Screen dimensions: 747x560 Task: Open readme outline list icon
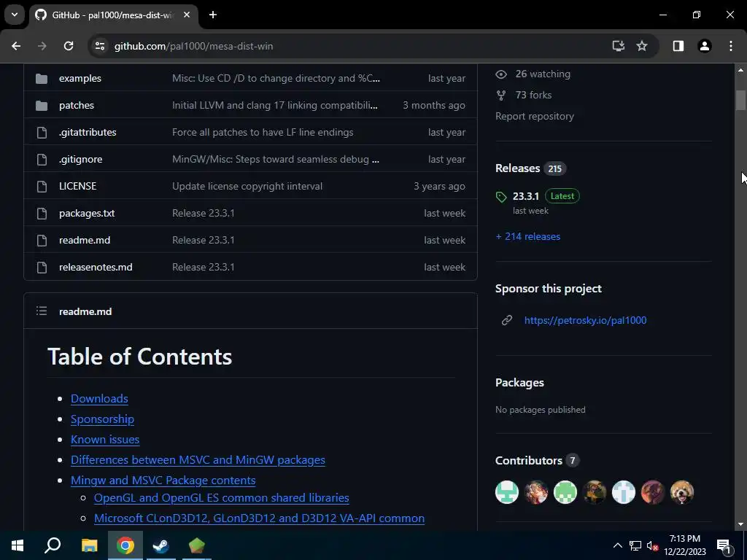(42, 311)
